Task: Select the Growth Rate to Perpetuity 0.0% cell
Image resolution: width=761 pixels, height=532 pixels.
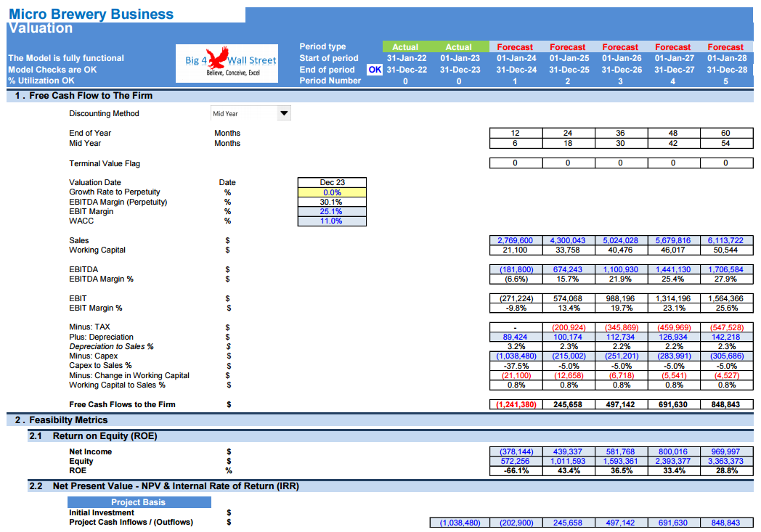Action: [332, 192]
